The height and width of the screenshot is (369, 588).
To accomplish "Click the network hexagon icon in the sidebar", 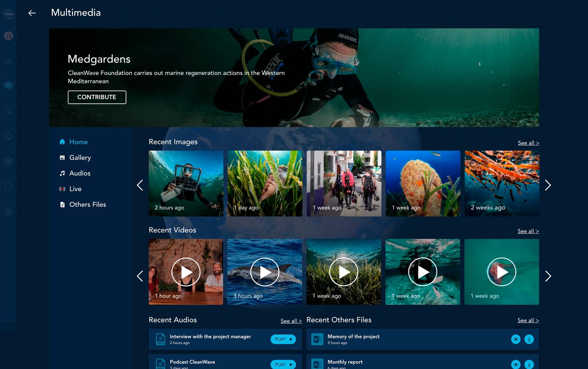I will (x=8, y=161).
